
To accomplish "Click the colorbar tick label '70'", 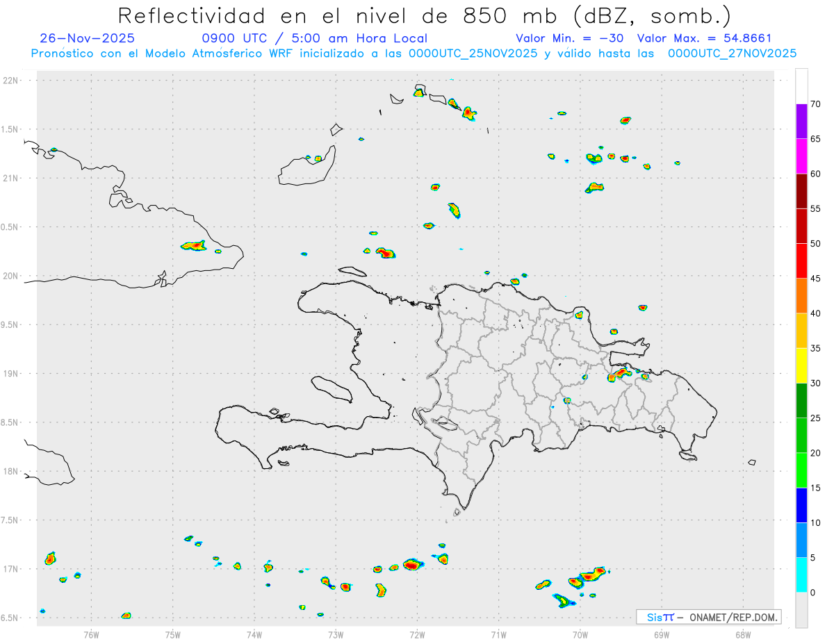I will tap(815, 104).
